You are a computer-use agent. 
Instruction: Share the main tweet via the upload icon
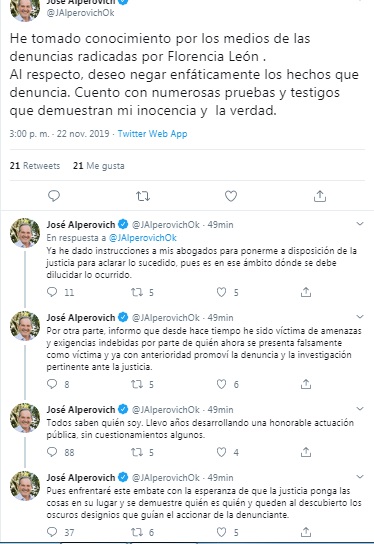point(320,196)
